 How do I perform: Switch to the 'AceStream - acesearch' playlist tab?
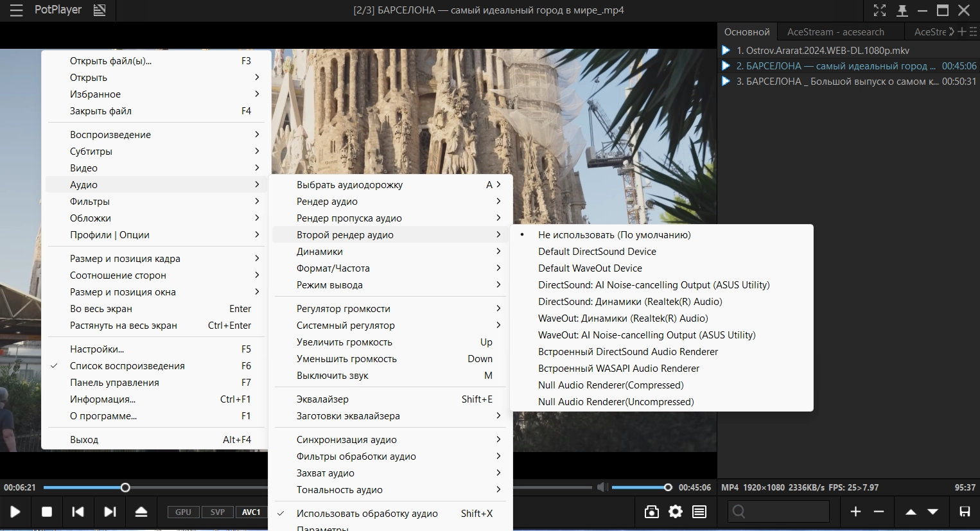(836, 32)
